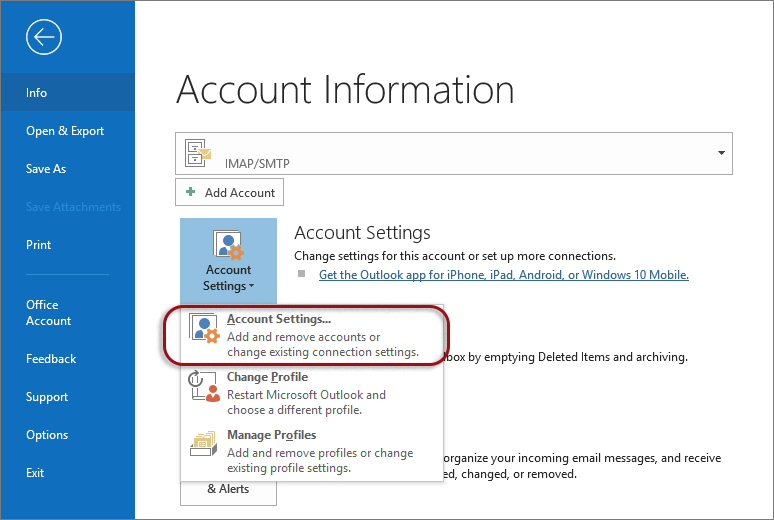Click the partially hidden '& Alerts' button
The width and height of the screenshot is (774, 520).
coord(228,492)
